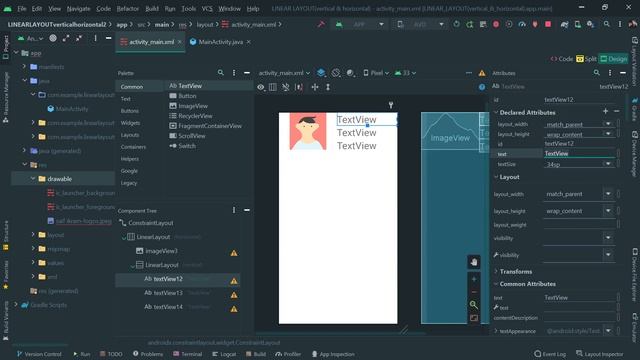Search in the Palette panel
The image size is (640, 360).
(x=220, y=73)
